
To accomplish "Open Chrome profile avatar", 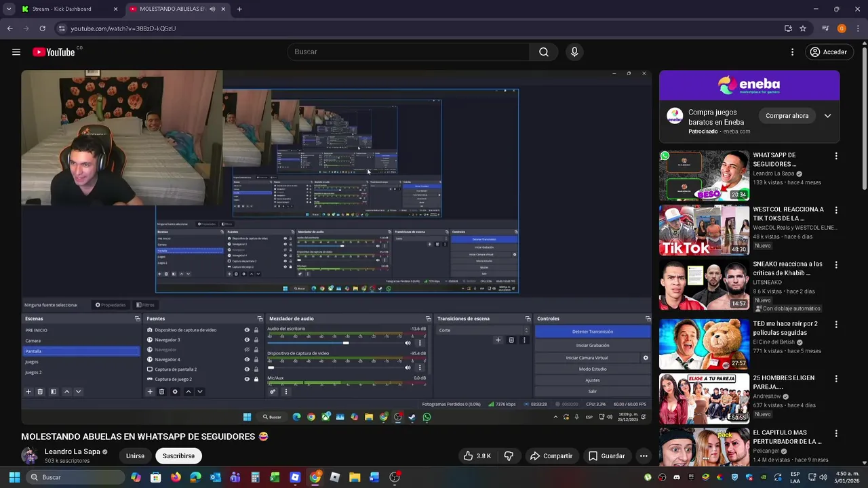I will tap(842, 28).
